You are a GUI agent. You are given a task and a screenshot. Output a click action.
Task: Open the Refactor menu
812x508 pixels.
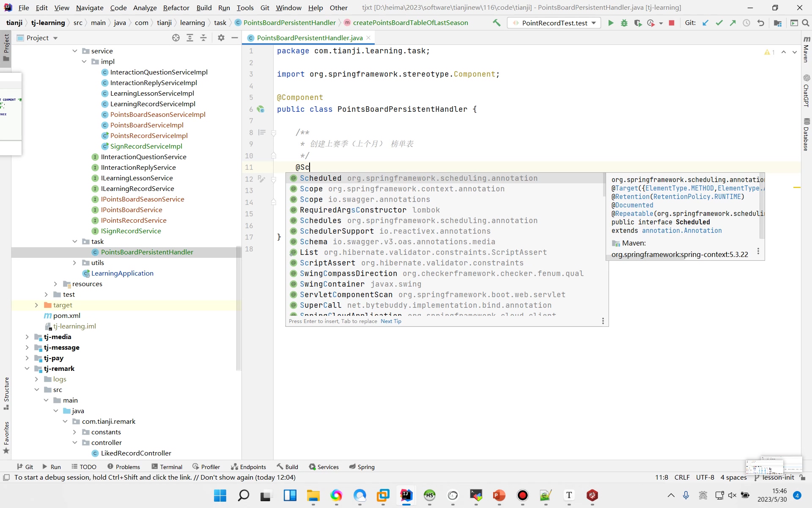tap(176, 8)
